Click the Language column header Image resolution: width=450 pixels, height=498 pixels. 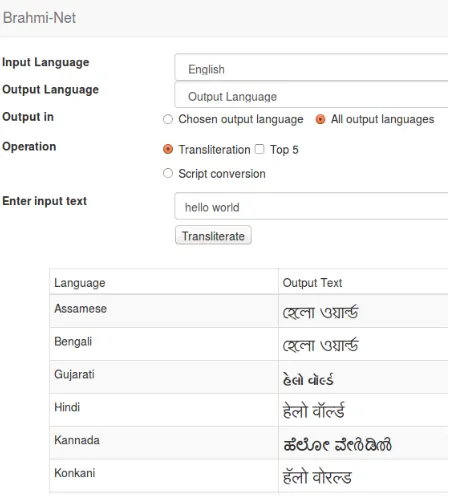click(164, 282)
